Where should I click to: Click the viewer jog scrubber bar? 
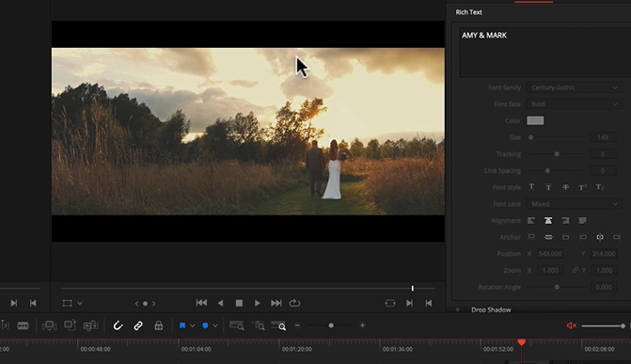pos(248,289)
